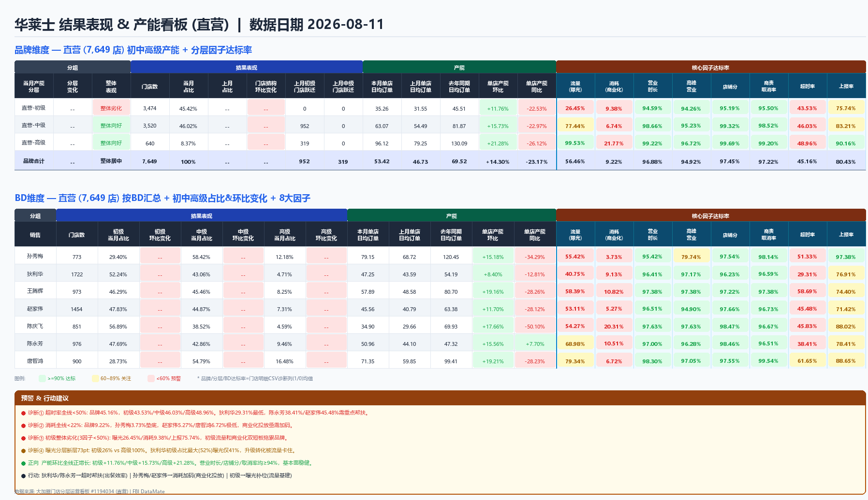
Task: Click the 行动 recommendation line
Action: pyautogui.click(x=157, y=476)
